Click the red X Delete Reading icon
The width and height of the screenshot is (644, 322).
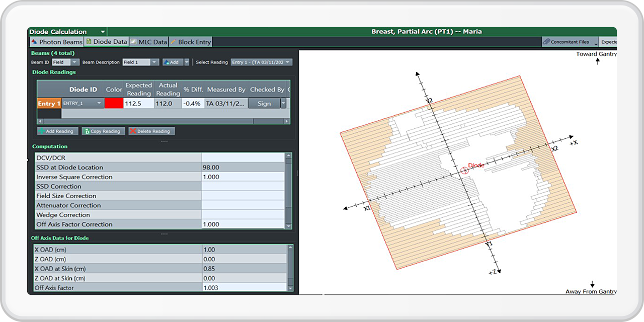tap(133, 131)
